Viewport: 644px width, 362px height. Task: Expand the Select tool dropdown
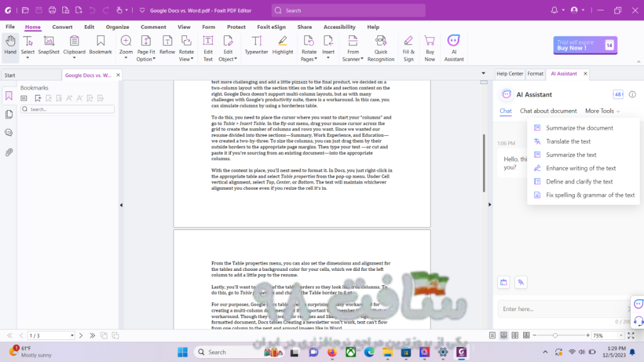coord(28,58)
